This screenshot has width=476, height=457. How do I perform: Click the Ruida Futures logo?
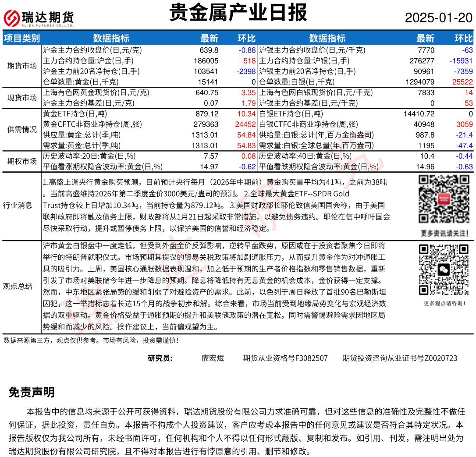tap(39, 18)
